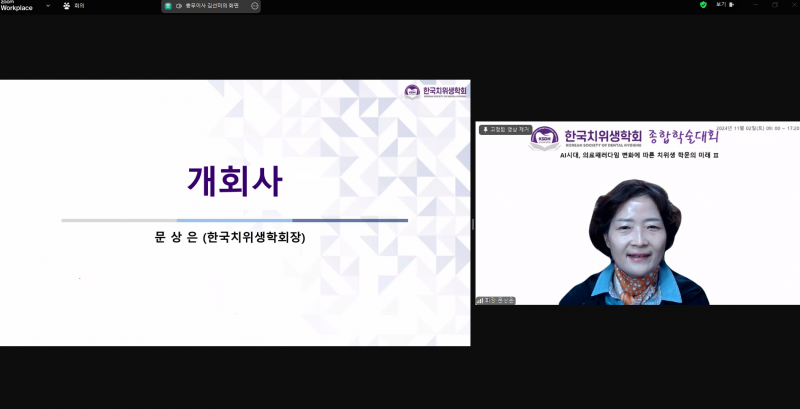Click the shared 개회사 slide
Image resolution: width=800 pixels, height=409 pixels.
235,213
